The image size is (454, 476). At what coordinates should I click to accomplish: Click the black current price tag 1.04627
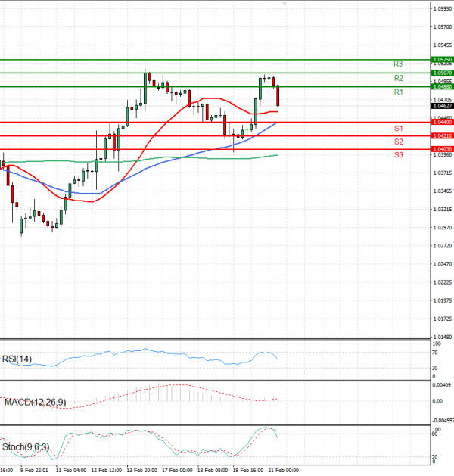point(442,106)
